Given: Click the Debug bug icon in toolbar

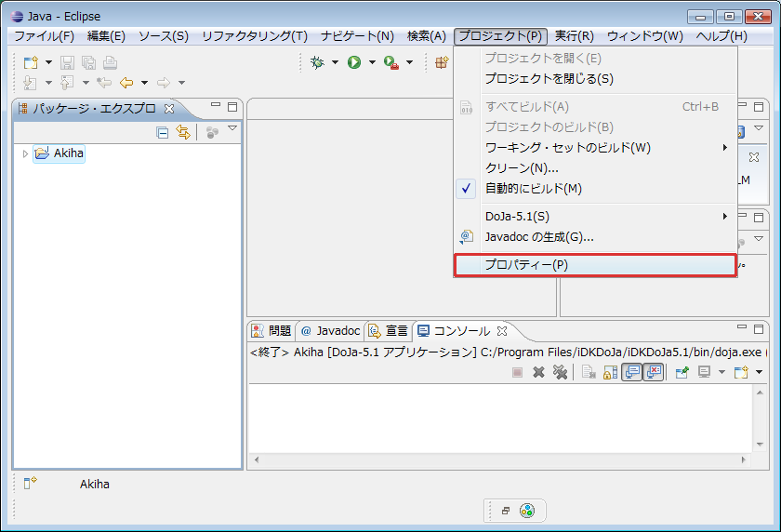Looking at the screenshot, I should 318,62.
